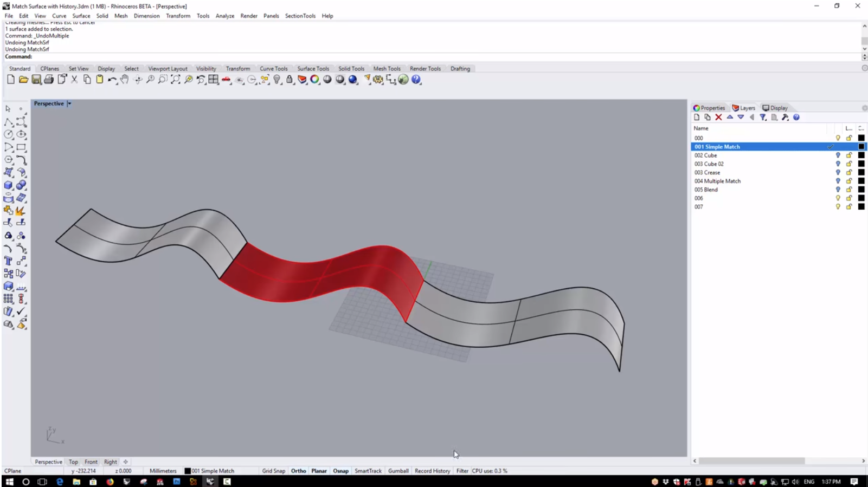The width and height of the screenshot is (868, 487).
Task: Open the Surface menu
Action: tap(81, 16)
